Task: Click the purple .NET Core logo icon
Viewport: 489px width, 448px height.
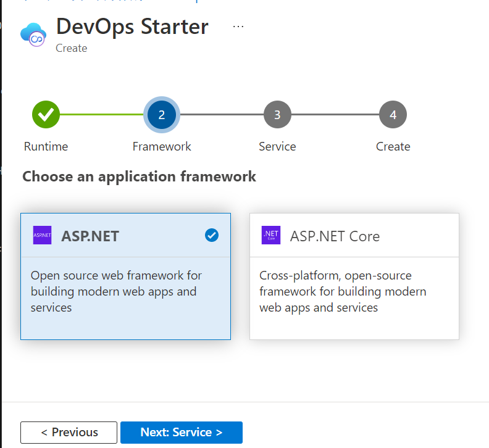Action: point(271,235)
